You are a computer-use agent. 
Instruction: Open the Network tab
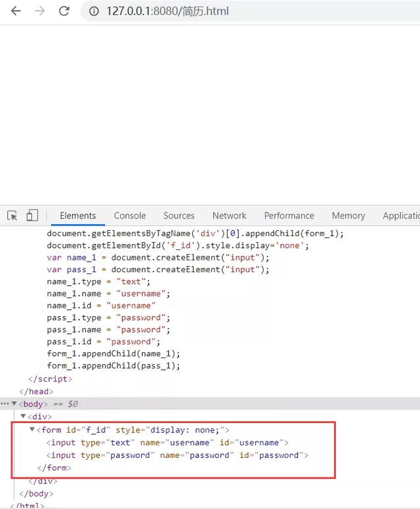pos(229,216)
